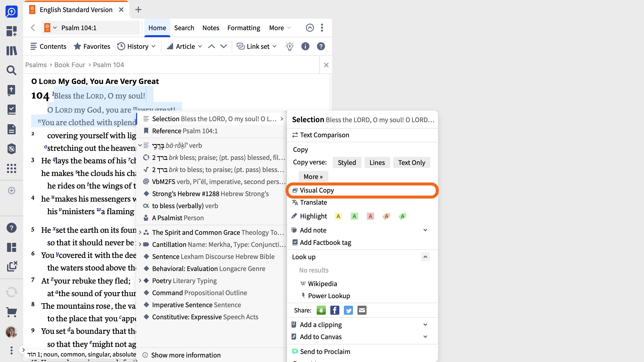Click the panel kebab menu icon
This screenshot has width=644, height=362.
(x=322, y=28)
